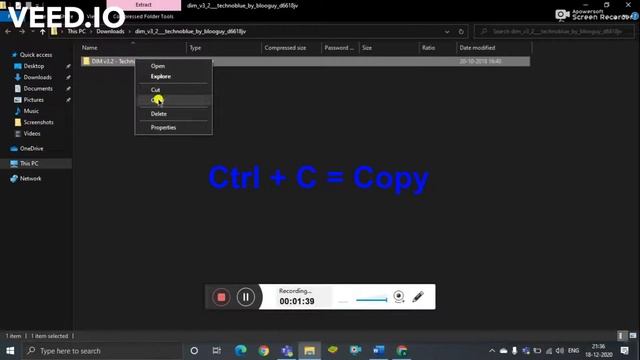
Task: Select Delete in the context menu
Action: click(158, 114)
